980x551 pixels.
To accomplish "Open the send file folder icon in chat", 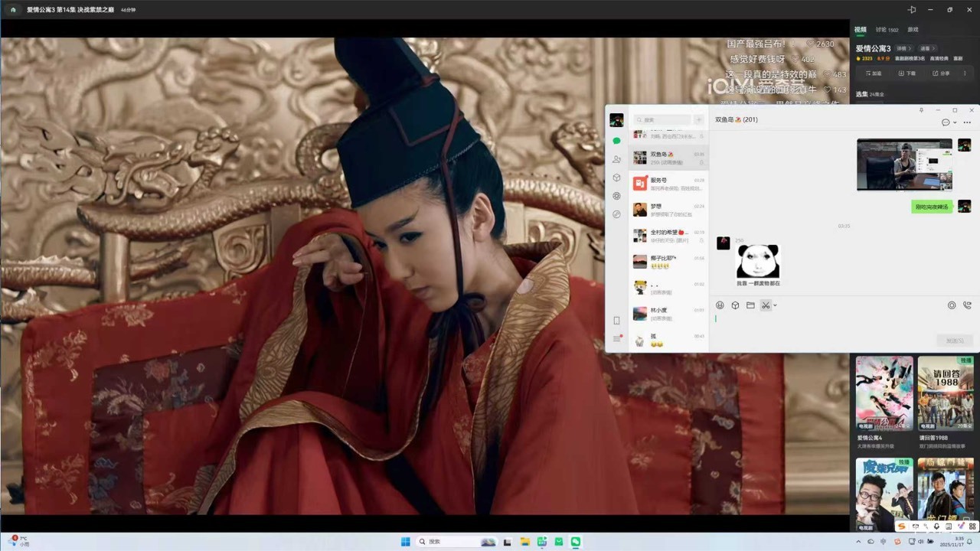I will coord(750,305).
